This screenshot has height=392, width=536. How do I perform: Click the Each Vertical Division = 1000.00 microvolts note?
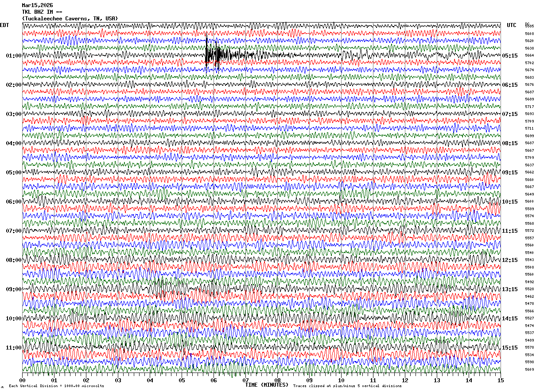pos(56,386)
